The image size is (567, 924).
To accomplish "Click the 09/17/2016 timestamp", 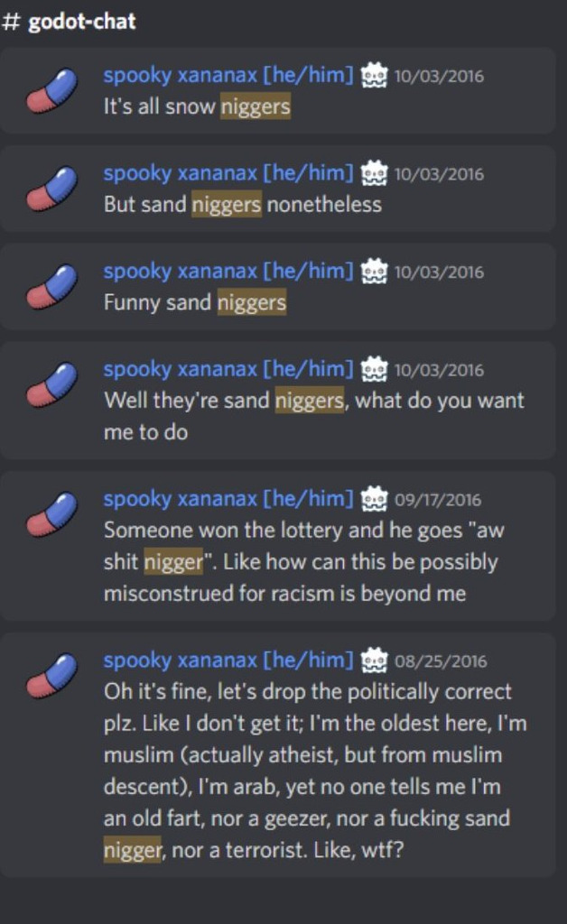I will click(x=438, y=500).
